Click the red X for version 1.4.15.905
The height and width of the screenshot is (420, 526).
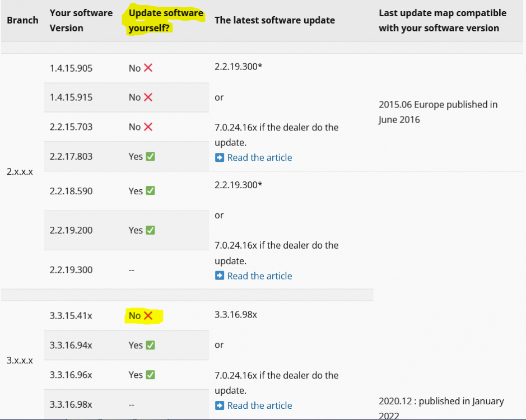(x=148, y=68)
